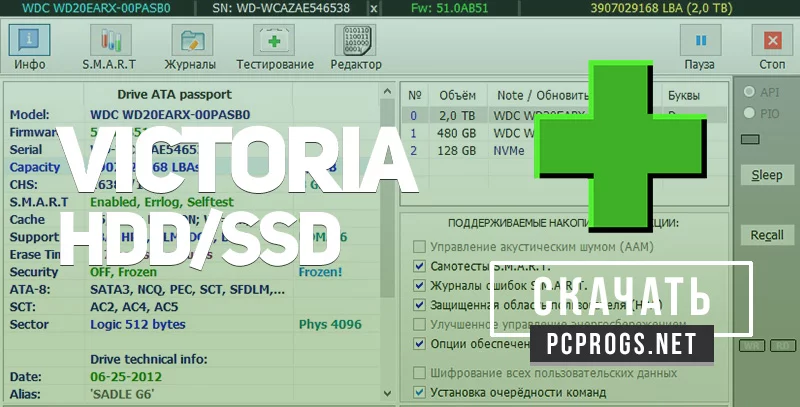
Task: Toggle Шифрование всех пользовательских данных checkbox
Action: 419,373
